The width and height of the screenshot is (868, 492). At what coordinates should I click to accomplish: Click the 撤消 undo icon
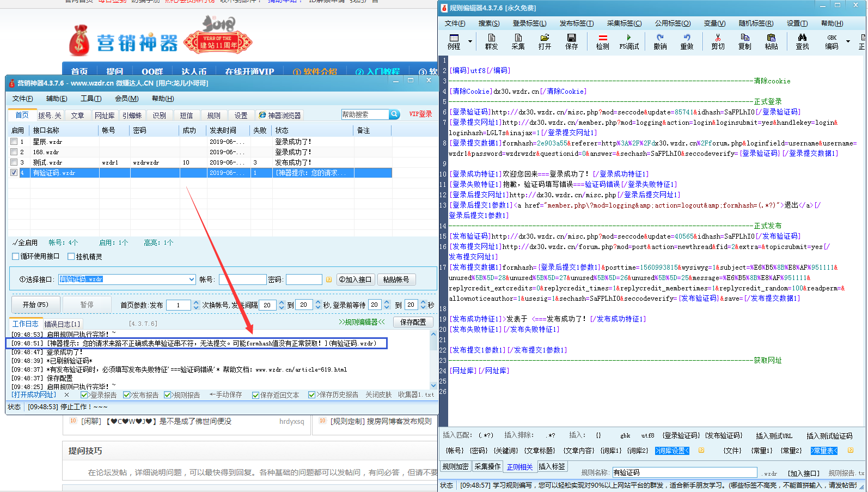pyautogui.click(x=660, y=41)
